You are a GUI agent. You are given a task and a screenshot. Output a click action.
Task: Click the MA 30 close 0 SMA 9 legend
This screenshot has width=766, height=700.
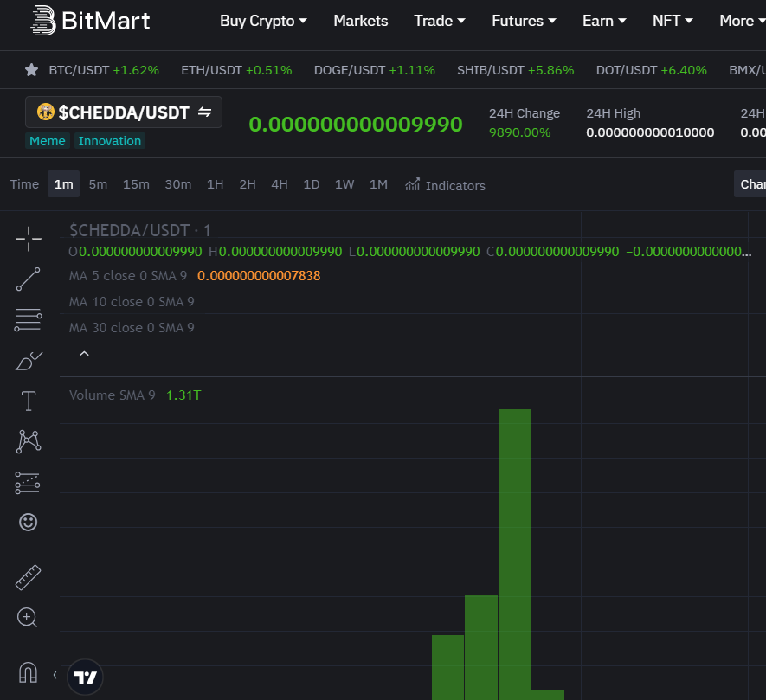pyautogui.click(x=132, y=328)
